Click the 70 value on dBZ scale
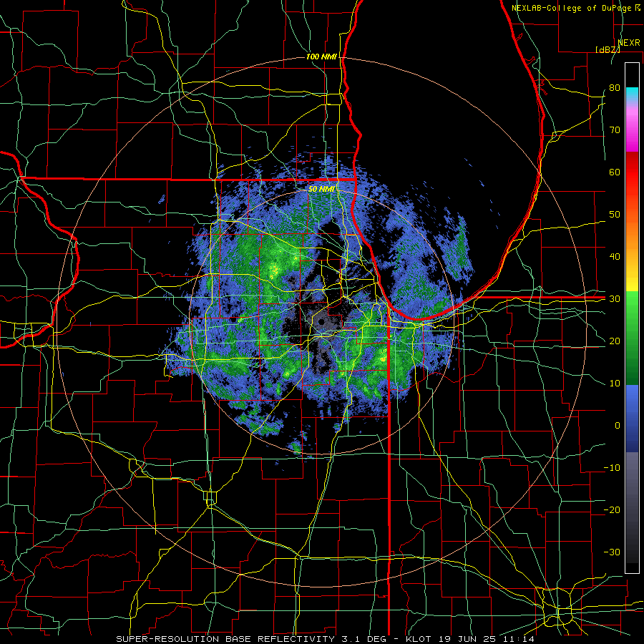Viewport: 644px width, 644px height. pos(615,130)
